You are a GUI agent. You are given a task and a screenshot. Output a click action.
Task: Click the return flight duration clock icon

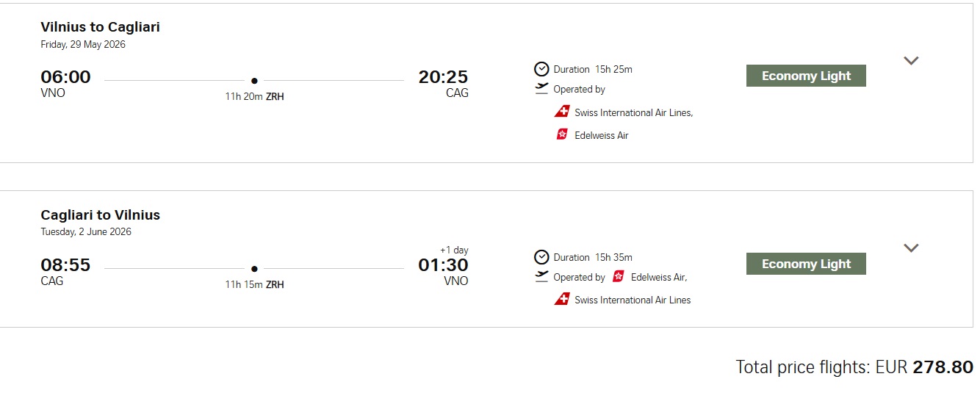pos(541,257)
